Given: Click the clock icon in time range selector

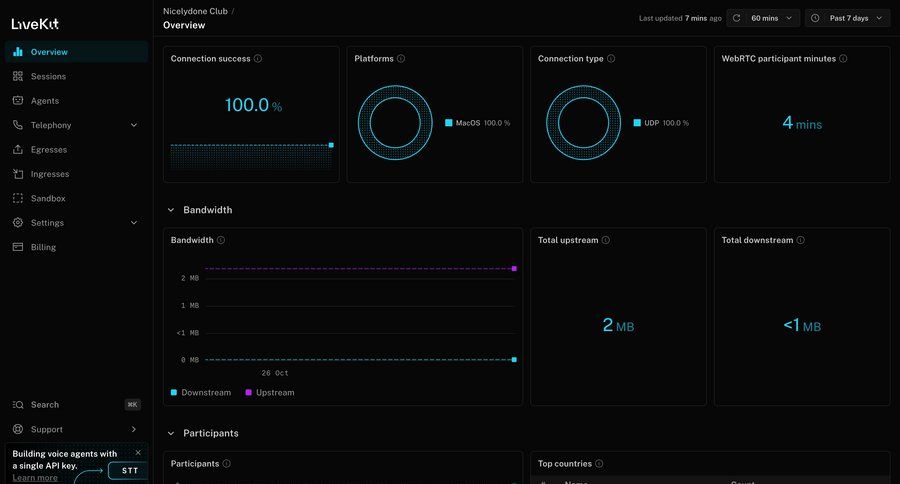Looking at the screenshot, I should pyautogui.click(x=814, y=18).
